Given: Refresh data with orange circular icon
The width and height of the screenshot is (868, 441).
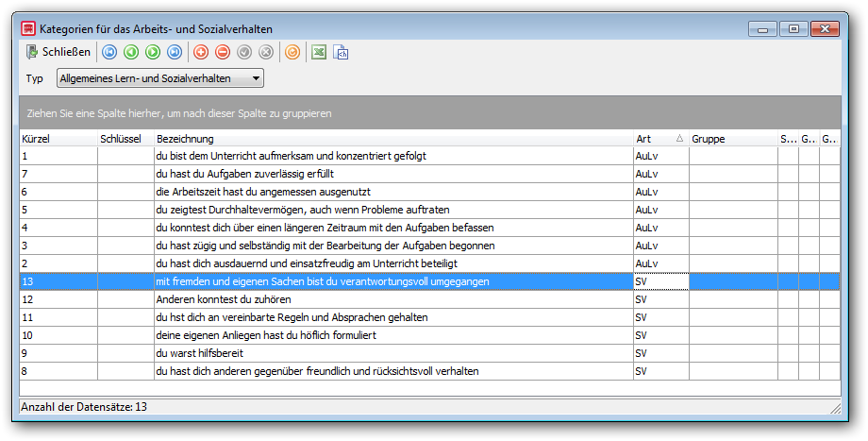Looking at the screenshot, I should pos(292,52).
